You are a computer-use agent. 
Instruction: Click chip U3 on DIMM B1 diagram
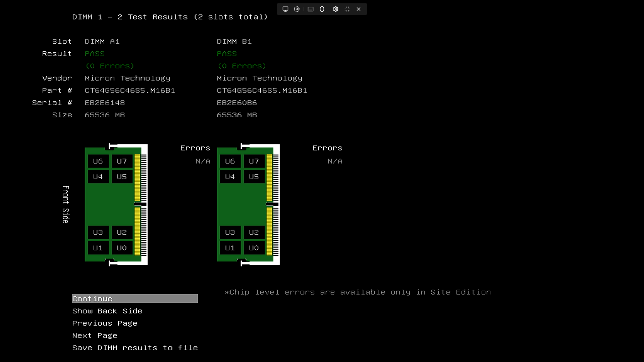coord(230,232)
